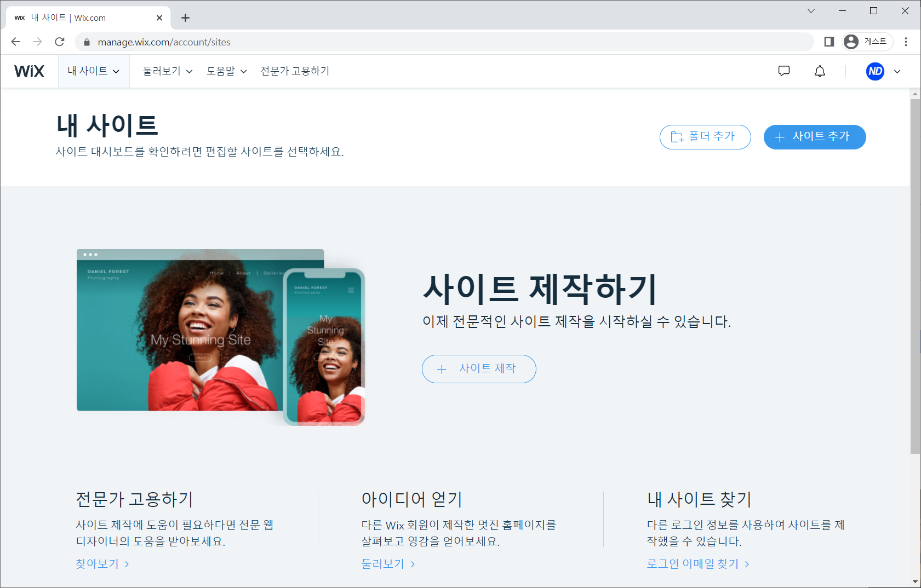Click the ND profile avatar
The height and width of the screenshot is (588, 921).
pos(875,71)
